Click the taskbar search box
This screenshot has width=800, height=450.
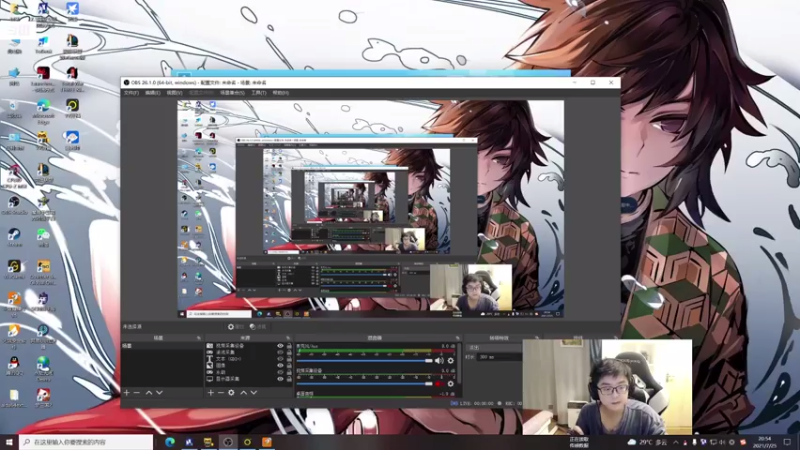click(86, 442)
